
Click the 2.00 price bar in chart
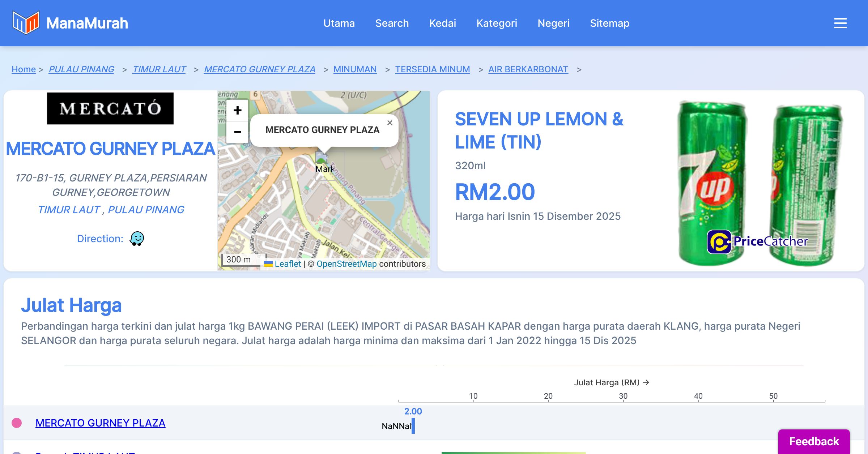click(413, 426)
